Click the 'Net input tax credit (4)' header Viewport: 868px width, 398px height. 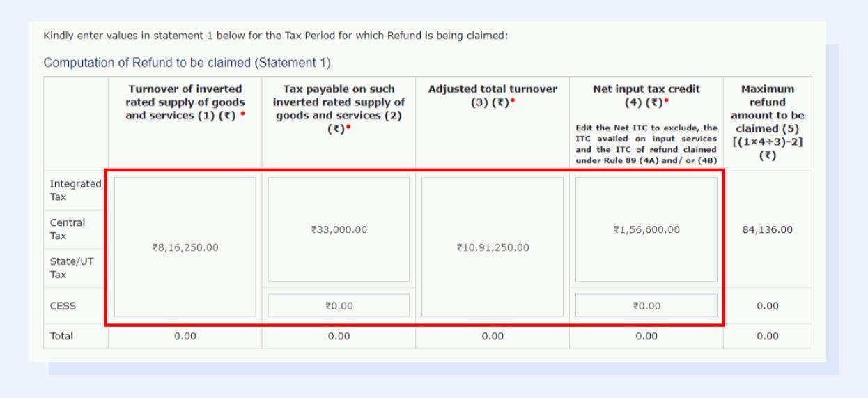(x=646, y=95)
